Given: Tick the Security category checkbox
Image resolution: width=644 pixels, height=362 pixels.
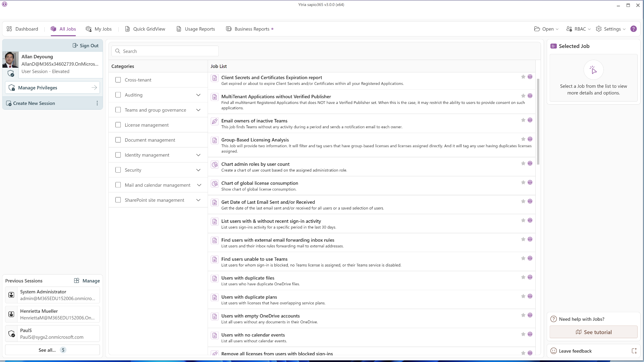Looking at the screenshot, I should [118, 170].
